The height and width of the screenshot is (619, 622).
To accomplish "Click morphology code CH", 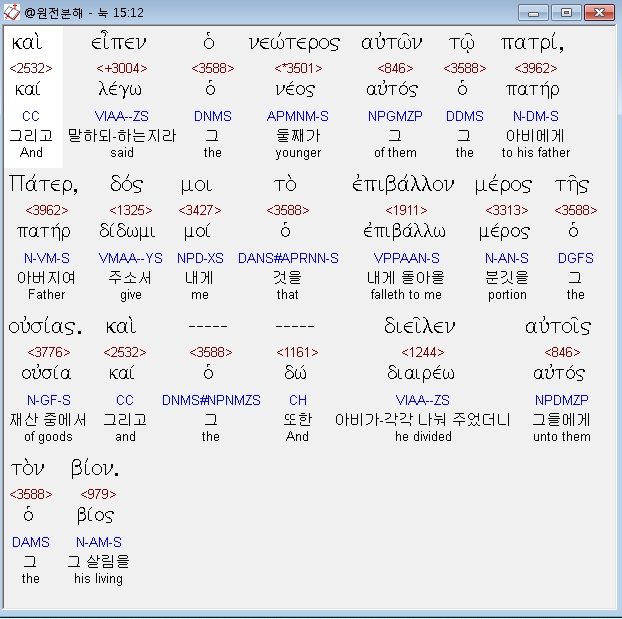I will [x=298, y=400].
